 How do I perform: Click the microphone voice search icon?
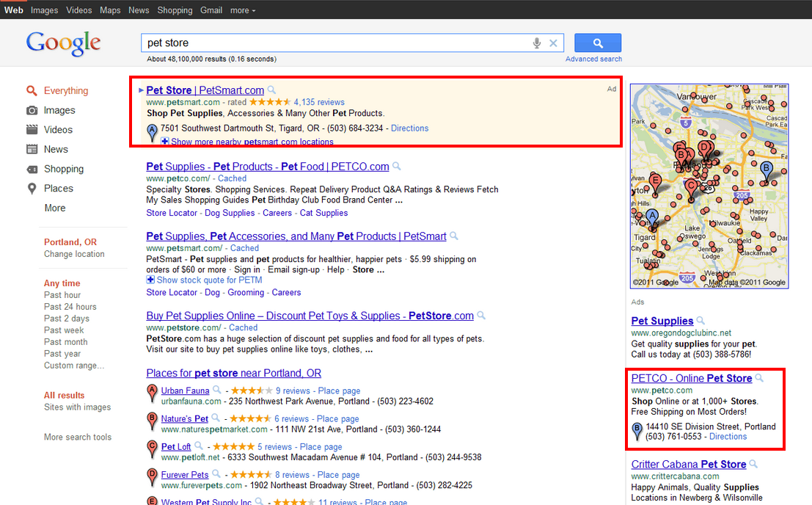[x=537, y=43]
